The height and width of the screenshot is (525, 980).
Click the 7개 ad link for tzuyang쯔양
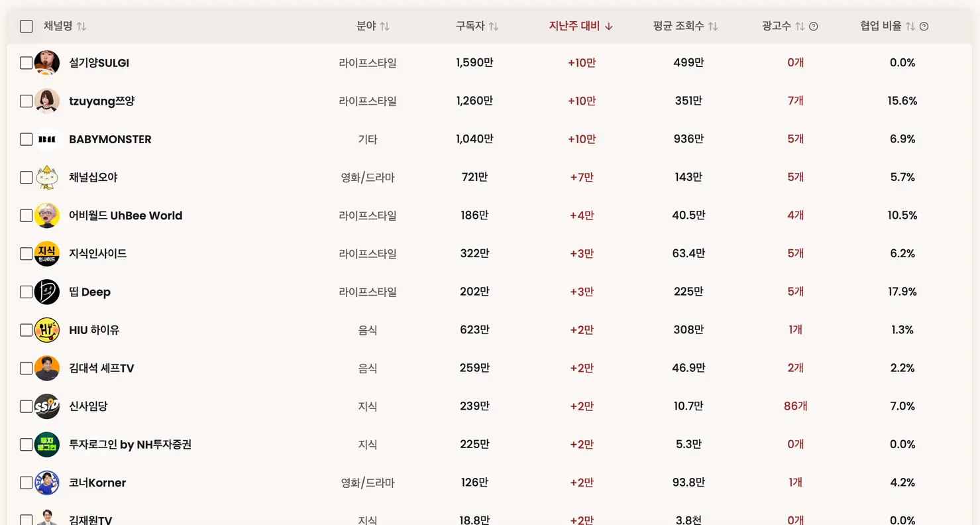point(794,101)
